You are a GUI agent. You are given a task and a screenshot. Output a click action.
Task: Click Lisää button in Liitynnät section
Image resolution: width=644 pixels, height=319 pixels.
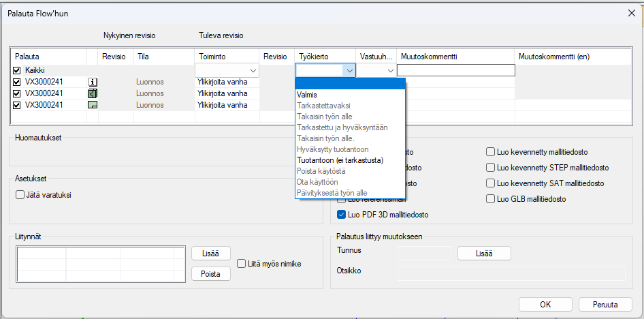tap(211, 253)
